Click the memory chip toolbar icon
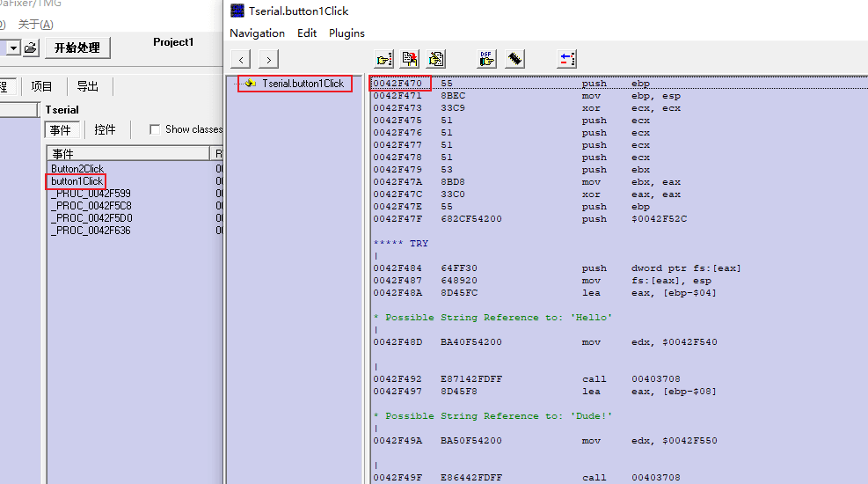The height and width of the screenshot is (484, 868). point(514,59)
